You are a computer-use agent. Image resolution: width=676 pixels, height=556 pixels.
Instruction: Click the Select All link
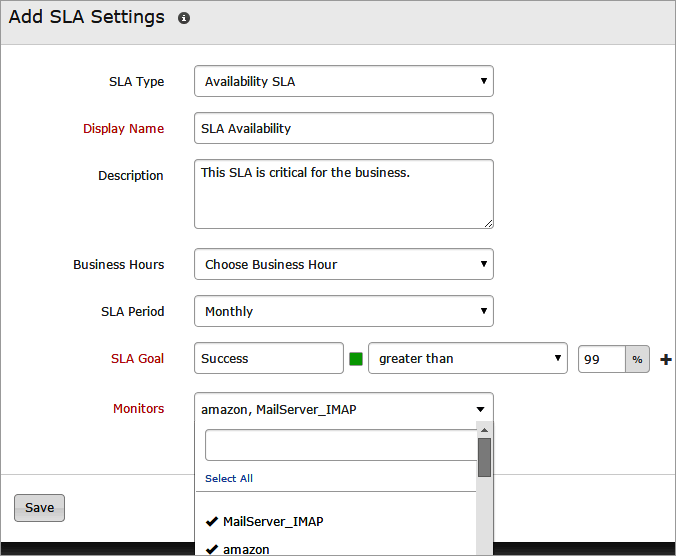(x=229, y=478)
